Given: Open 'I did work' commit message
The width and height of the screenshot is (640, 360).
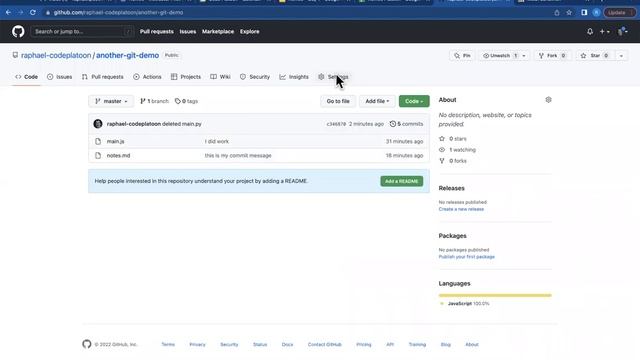Looking at the screenshot, I should [217, 141].
